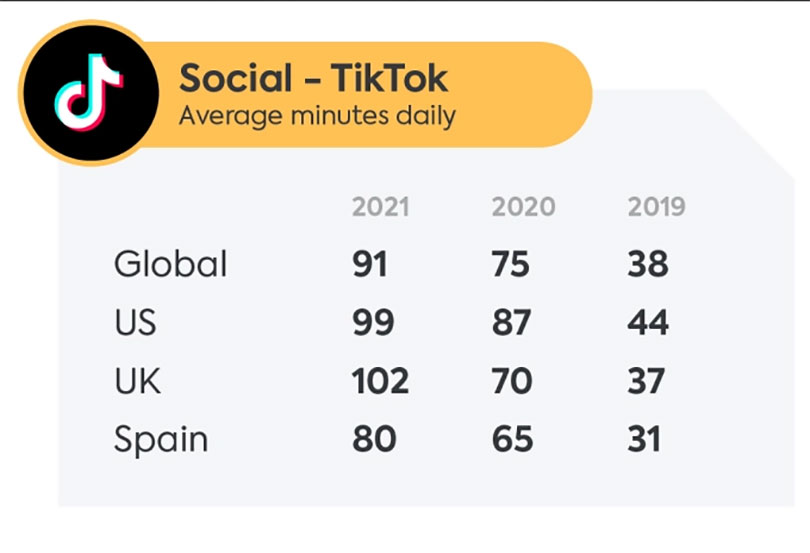Image resolution: width=810 pixels, height=553 pixels.
Task: Click Global 2019 value 38
Action: (x=648, y=264)
